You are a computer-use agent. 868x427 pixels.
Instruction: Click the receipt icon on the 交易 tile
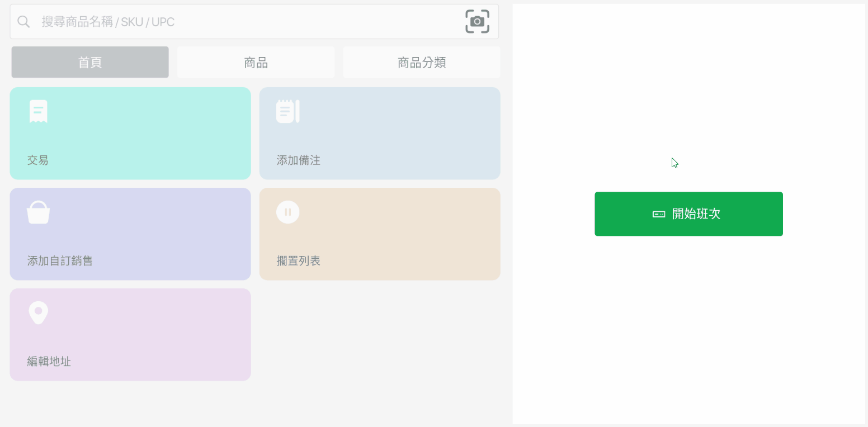[38, 111]
